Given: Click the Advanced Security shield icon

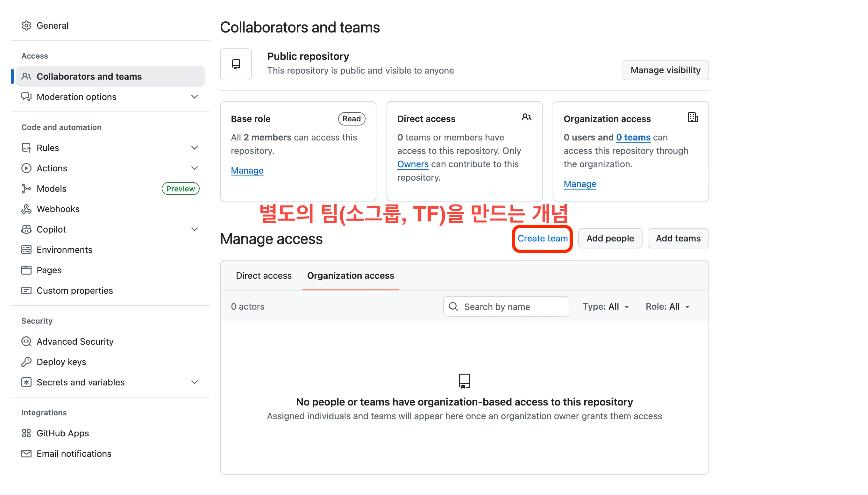Looking at the screenshot, I should pos(26,341).
